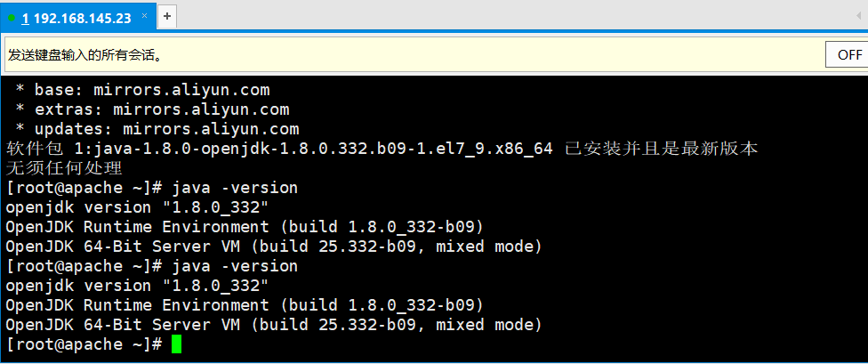Click the first OpenJDK Runtime Environment line

[245, 227]
